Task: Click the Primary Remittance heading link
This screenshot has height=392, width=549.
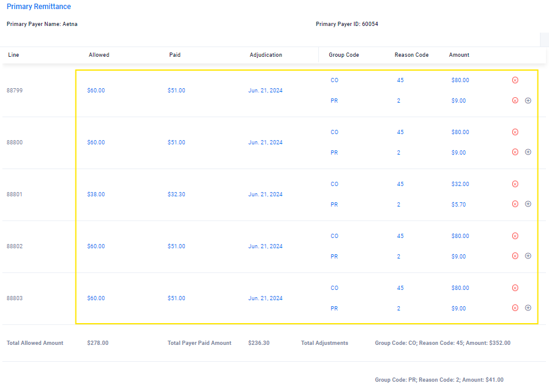Action: click(39, 6)
